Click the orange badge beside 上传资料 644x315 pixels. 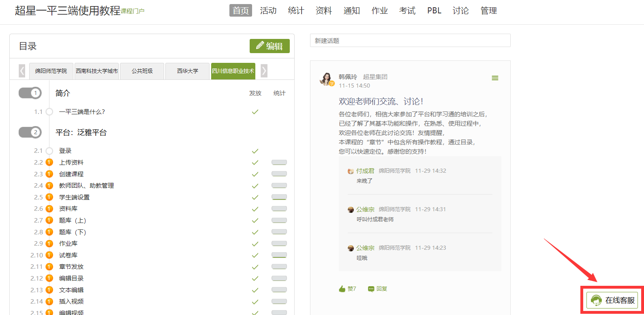(49, 162)
